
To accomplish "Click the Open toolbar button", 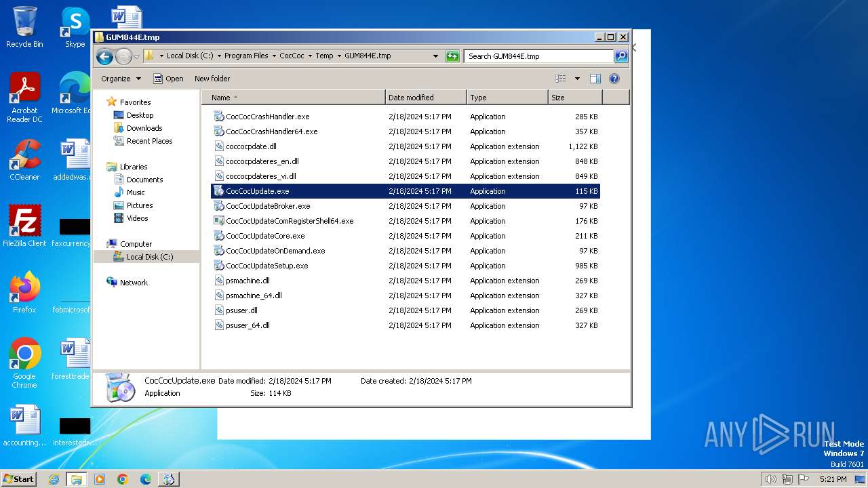I will [168, 79].
